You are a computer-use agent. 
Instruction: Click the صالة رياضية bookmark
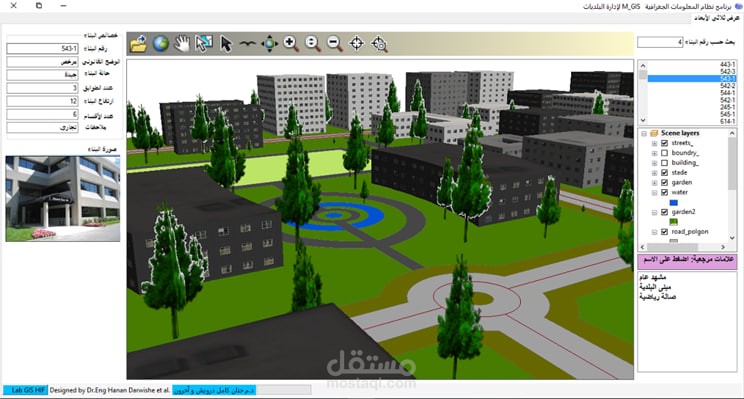click(x=658, y=297)
